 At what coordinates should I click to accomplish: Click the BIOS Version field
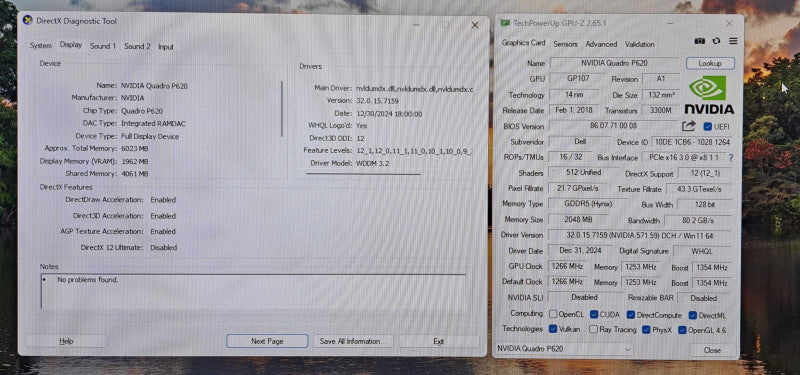pos(614,126)
